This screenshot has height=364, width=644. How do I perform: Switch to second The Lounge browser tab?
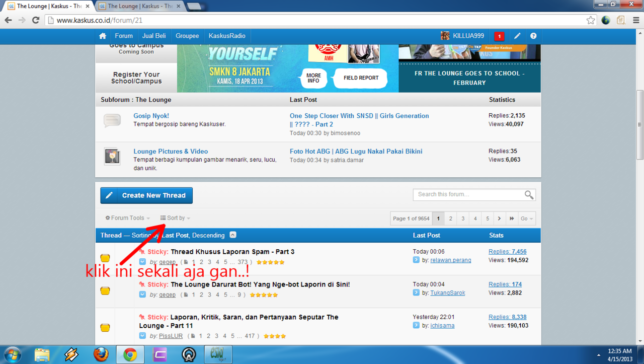pyautogui.click(x=139, y=6)
